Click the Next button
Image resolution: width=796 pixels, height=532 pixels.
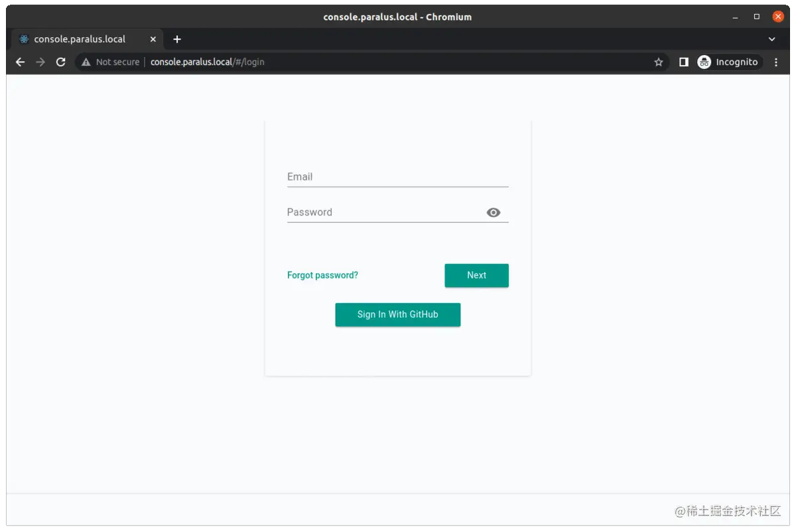476,275
